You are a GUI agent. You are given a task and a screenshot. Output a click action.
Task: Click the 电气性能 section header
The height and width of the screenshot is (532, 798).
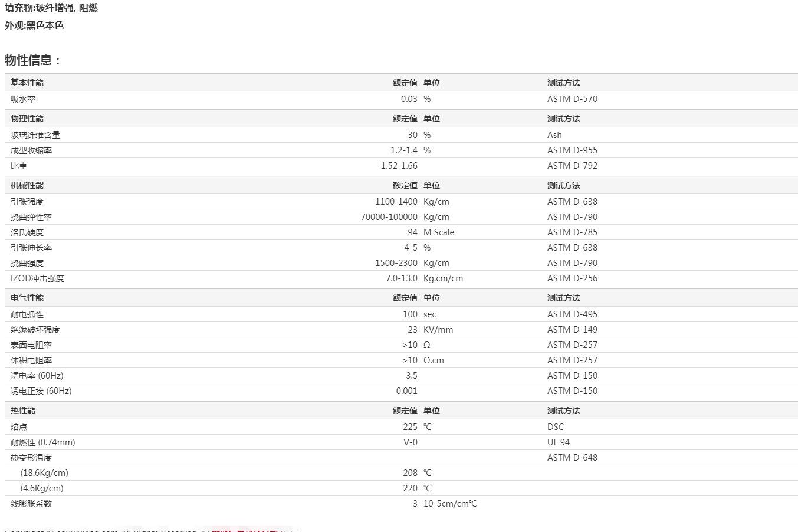(27, 298)
